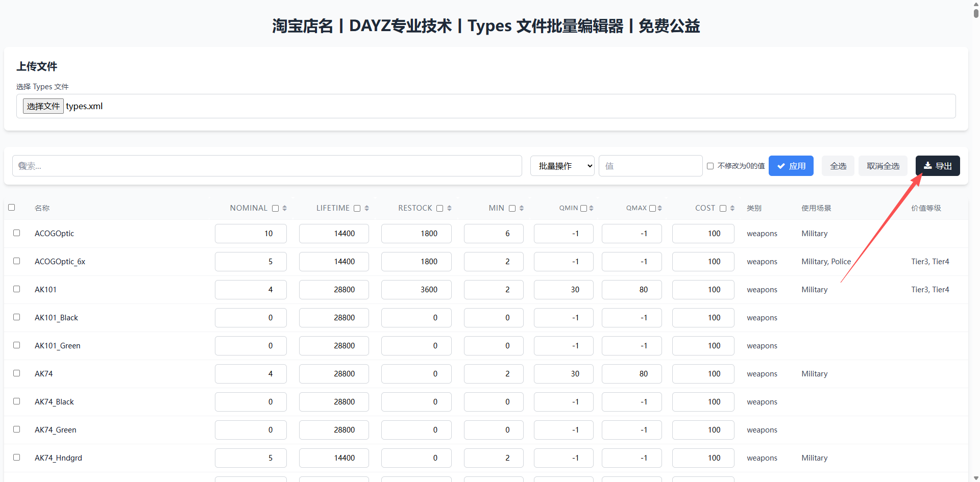Click the scrollbar down arrow
Screen dimensions: 980x482
(x=976, y=478)
